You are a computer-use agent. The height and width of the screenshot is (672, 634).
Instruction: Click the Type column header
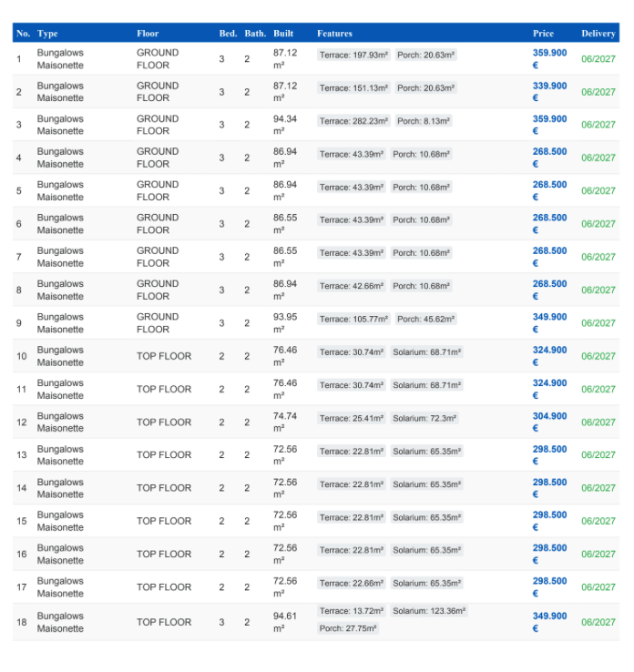(47, 34)
